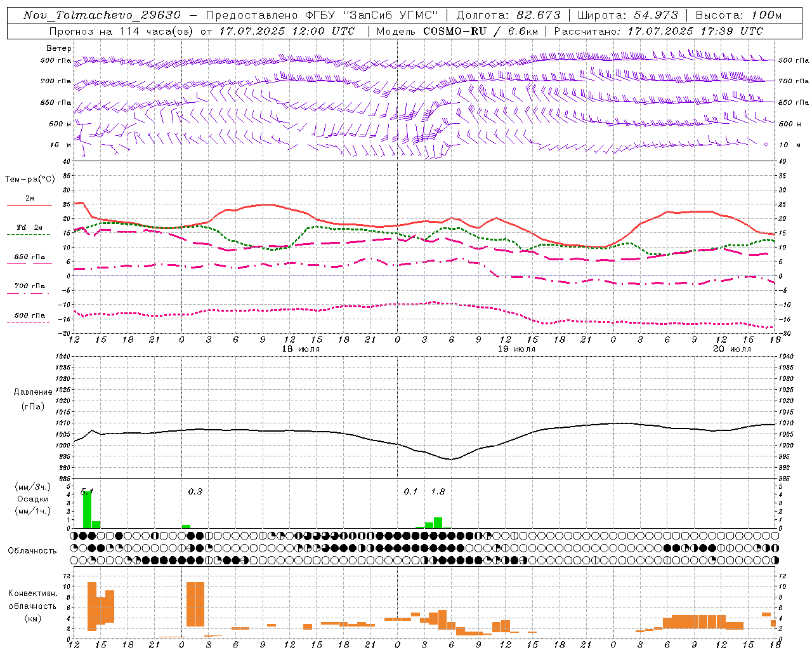Click the right-side '10 м' wind label
The image size is (812, 650).
point(789,145)
